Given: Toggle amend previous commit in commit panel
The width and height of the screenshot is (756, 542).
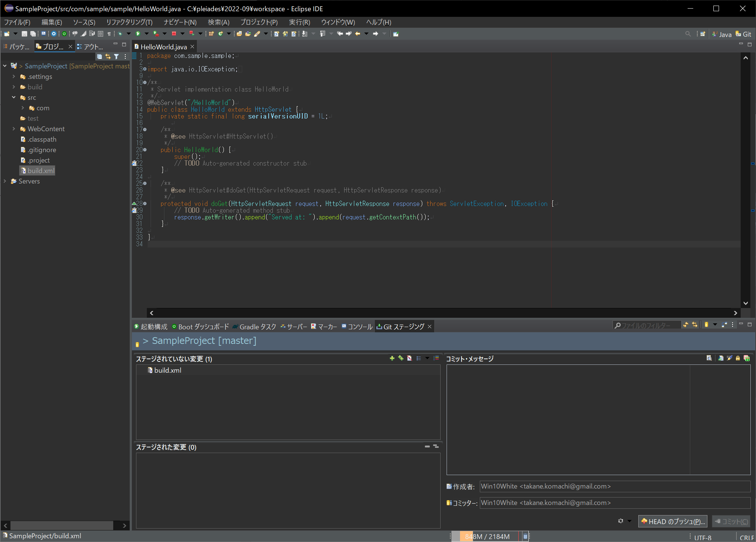Looking at the screenshot, I should (720, 358).
